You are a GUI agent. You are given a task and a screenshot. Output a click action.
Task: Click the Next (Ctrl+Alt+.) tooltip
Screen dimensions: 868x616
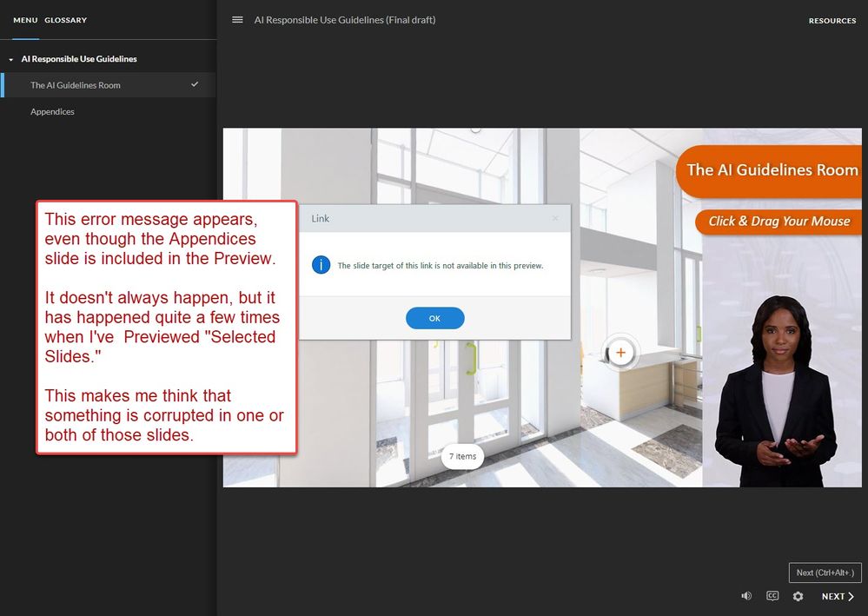(x=825, y=573)
